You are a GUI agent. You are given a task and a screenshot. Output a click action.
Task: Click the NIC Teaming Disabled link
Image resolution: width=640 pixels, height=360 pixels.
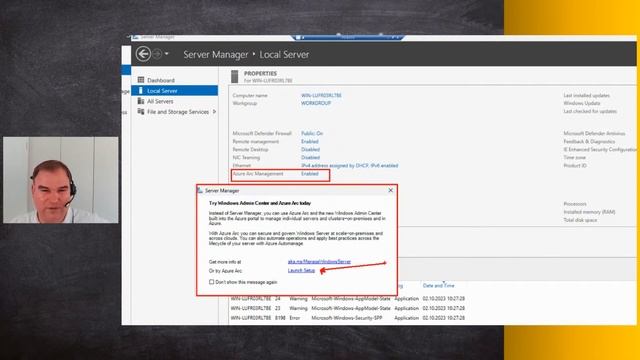[310, 158]
